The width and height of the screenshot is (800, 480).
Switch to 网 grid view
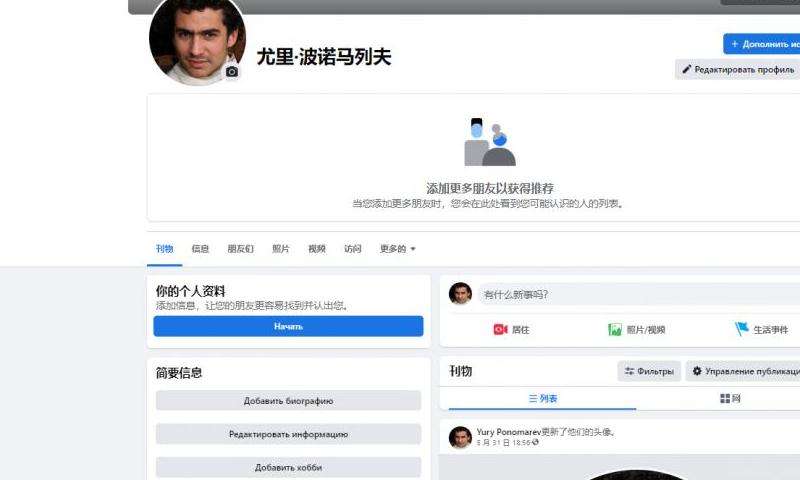pos(730,399)
